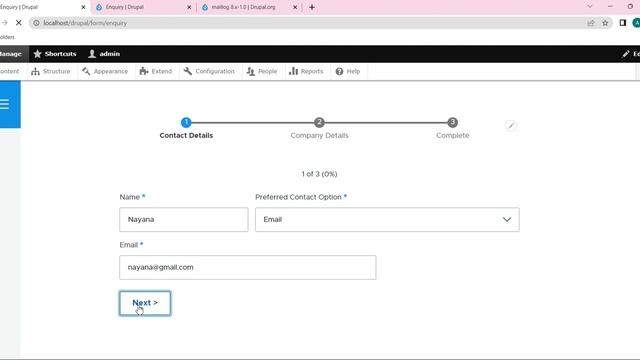Stop page loading button
640x360 pixels.
(18, 23)
